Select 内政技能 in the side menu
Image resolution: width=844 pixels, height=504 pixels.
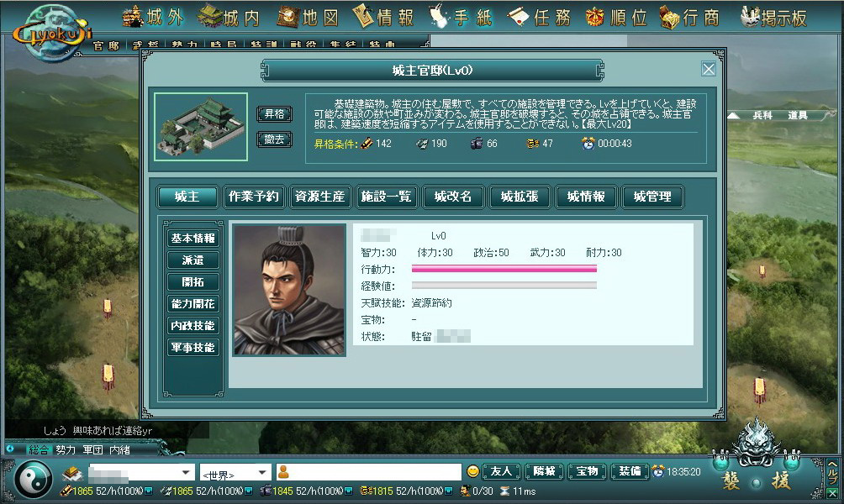click(193, 326)
